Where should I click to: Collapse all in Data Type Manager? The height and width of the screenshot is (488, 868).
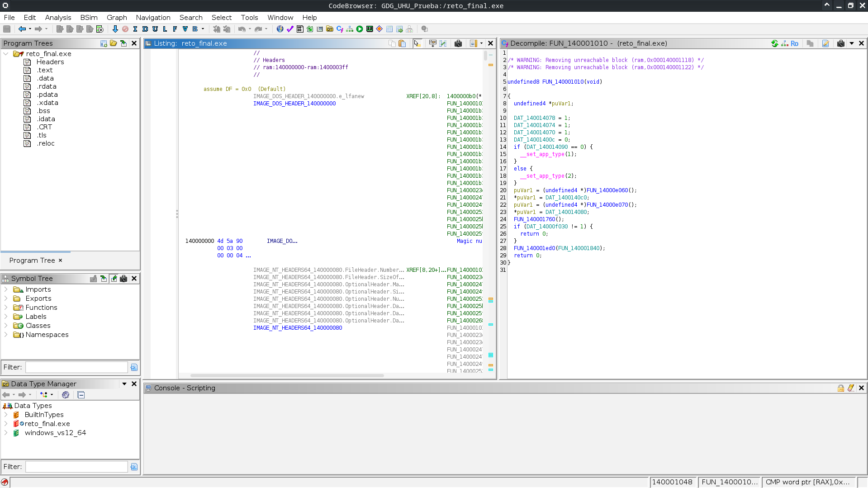[81, 395]
